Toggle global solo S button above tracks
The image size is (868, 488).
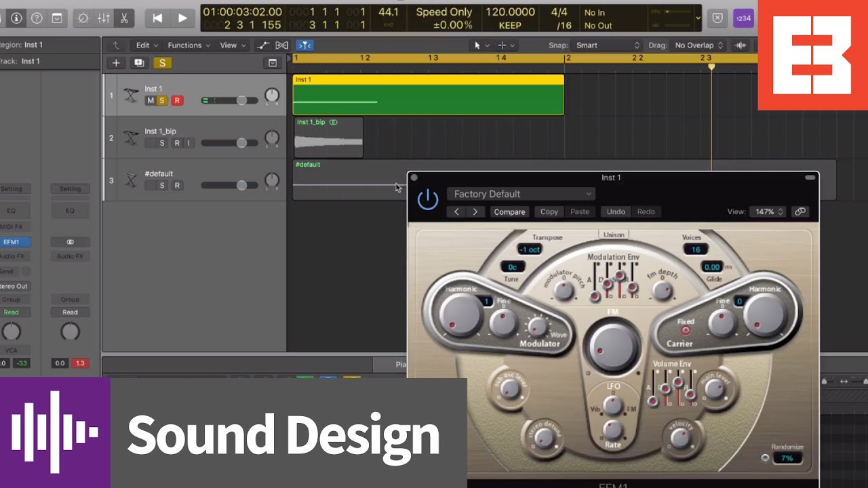[x=162, y=63]
